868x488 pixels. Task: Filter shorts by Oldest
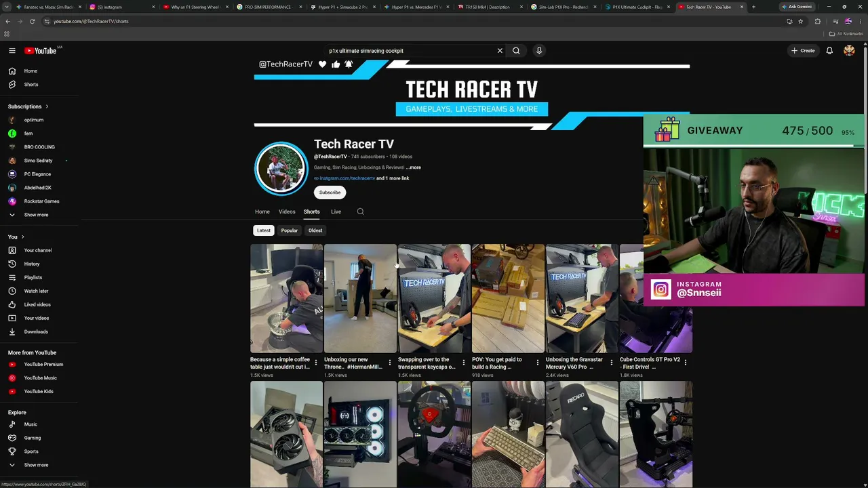click(x=315, y=230)
